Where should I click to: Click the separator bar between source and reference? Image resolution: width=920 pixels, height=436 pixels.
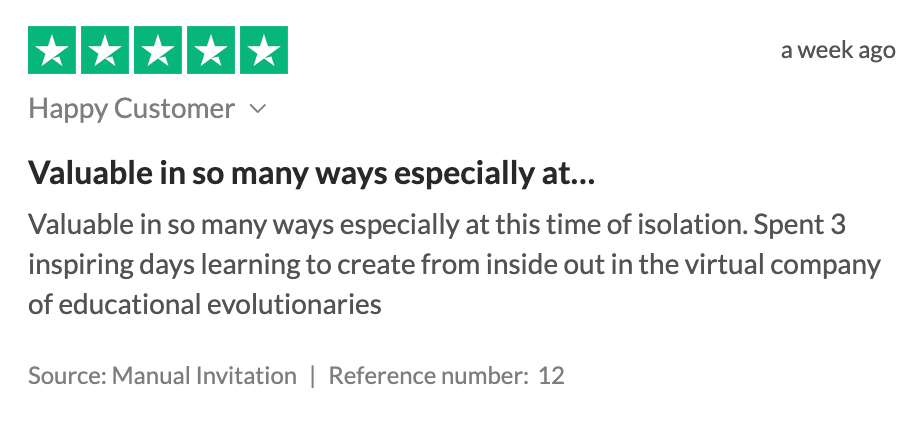click(313, 376)
